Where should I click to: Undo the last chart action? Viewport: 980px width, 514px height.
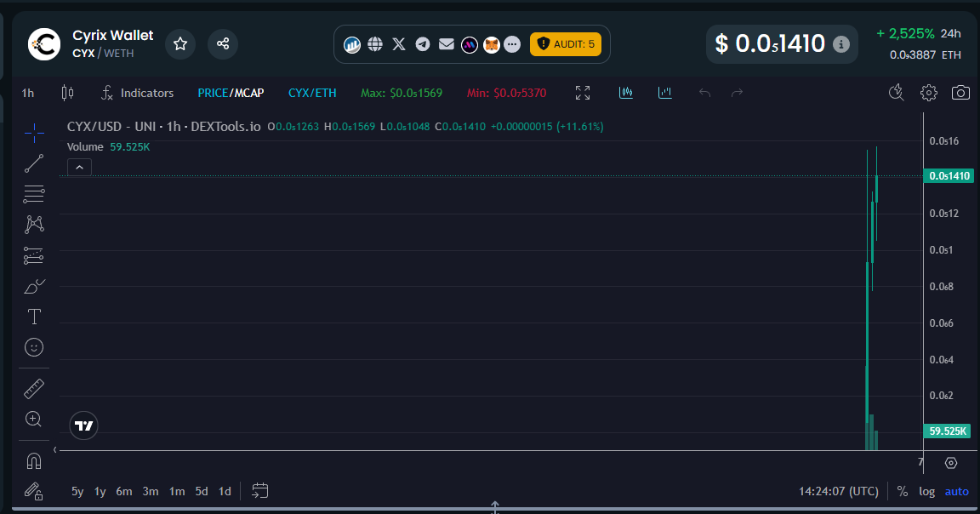pos(704,93)
